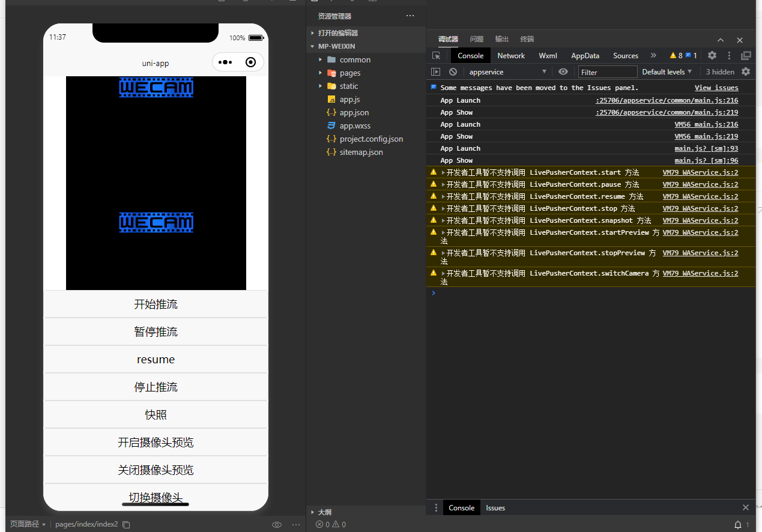Tap the simulator capsule close circle
The image size is (762, 532).
point(251,62)
